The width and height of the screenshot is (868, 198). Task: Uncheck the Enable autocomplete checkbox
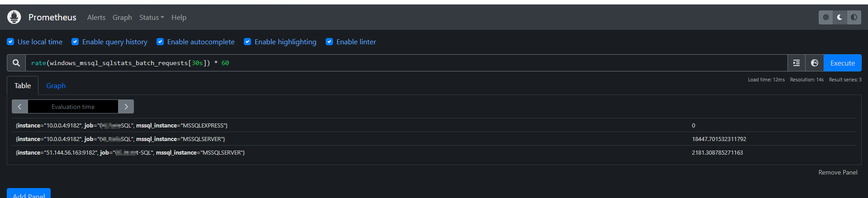click(x=160, y=42)
